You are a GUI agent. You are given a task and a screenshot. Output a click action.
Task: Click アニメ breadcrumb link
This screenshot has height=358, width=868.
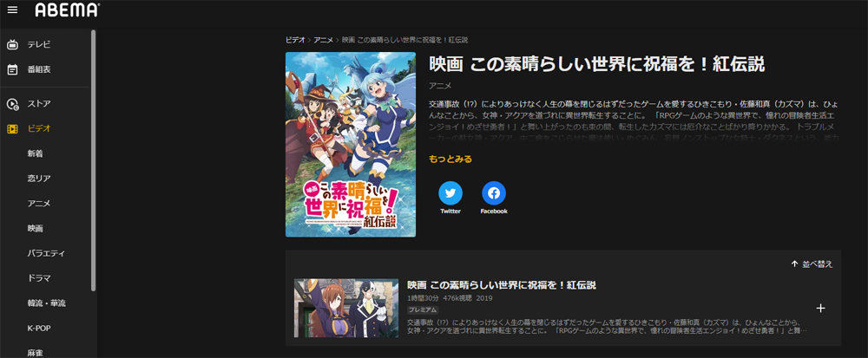pyautogui.click(x=323, y=40)
